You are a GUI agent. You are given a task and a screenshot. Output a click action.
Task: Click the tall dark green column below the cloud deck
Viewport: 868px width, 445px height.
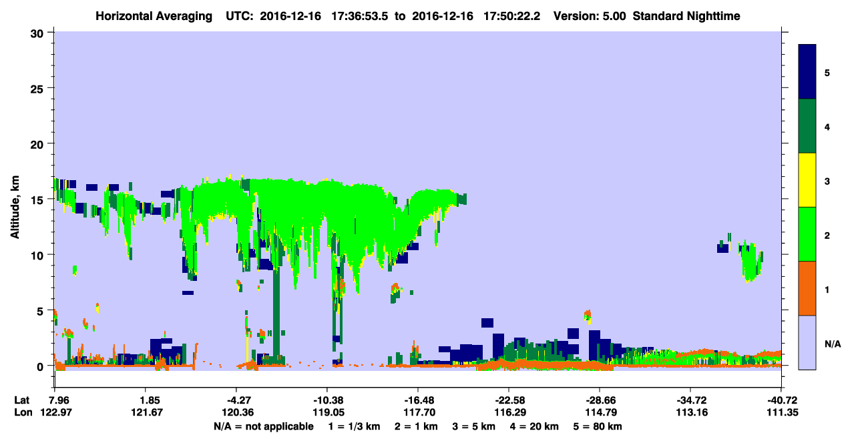click(276, 314)
